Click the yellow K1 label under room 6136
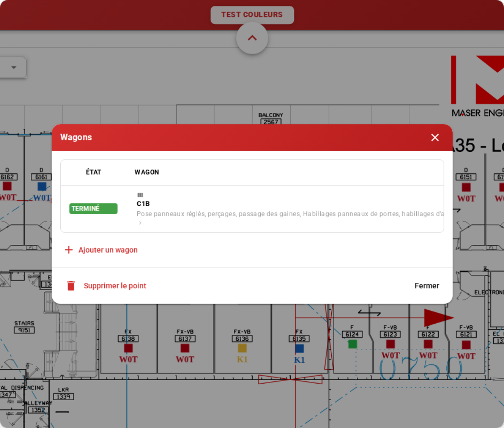Image resolution: width=504 pixels, height=428 pixels. pyautogui.click(x=242, y=360)
